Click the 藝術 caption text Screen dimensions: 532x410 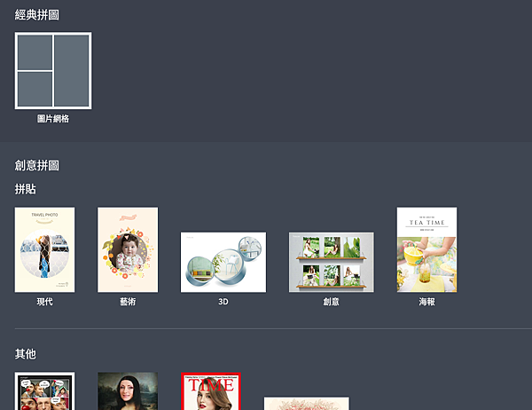[x=128, y=302]
